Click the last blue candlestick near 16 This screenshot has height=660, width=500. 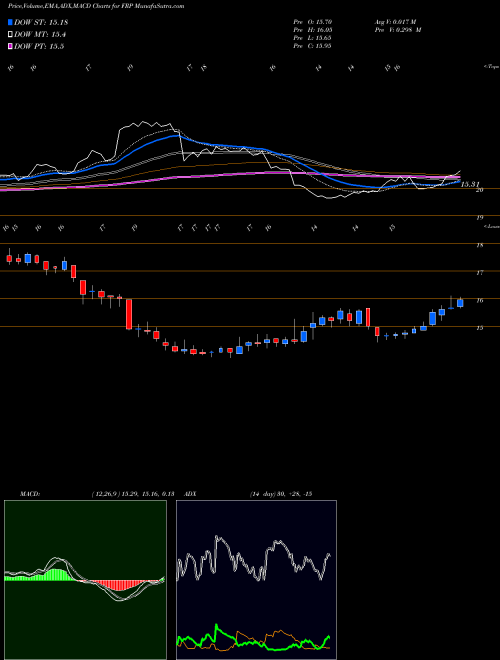(460, 303)
